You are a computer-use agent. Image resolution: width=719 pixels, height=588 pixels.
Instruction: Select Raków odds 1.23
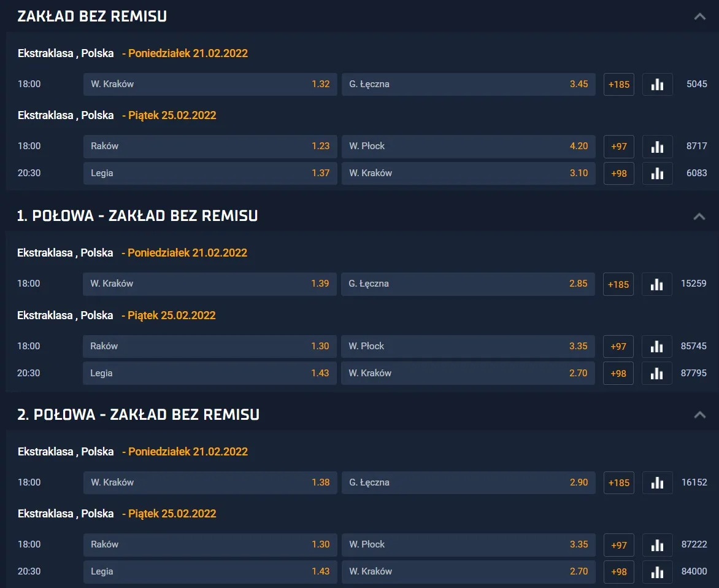[210, 146]
